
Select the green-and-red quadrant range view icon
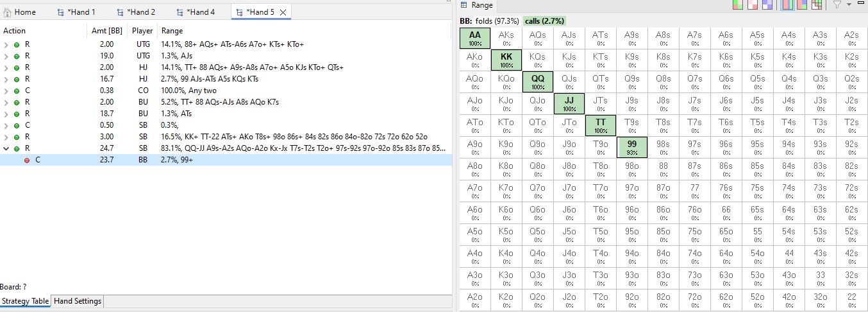pos(739,5)
